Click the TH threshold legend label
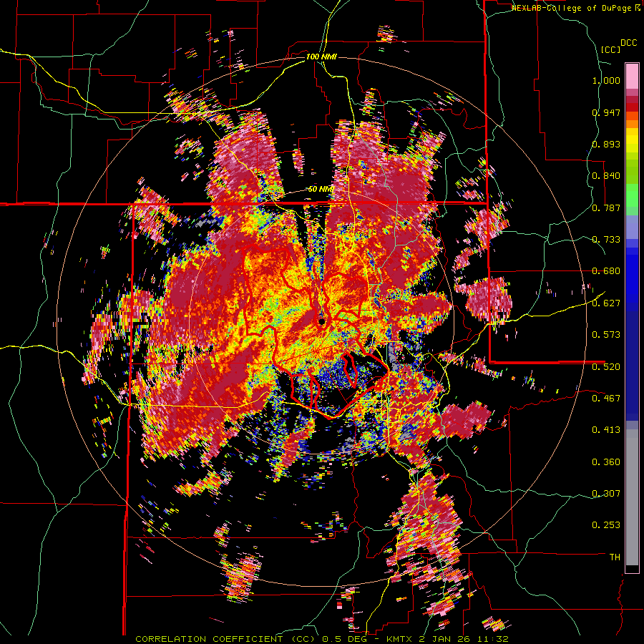The width and height of the screenshot is (644, 644). (x=615, y=557)
